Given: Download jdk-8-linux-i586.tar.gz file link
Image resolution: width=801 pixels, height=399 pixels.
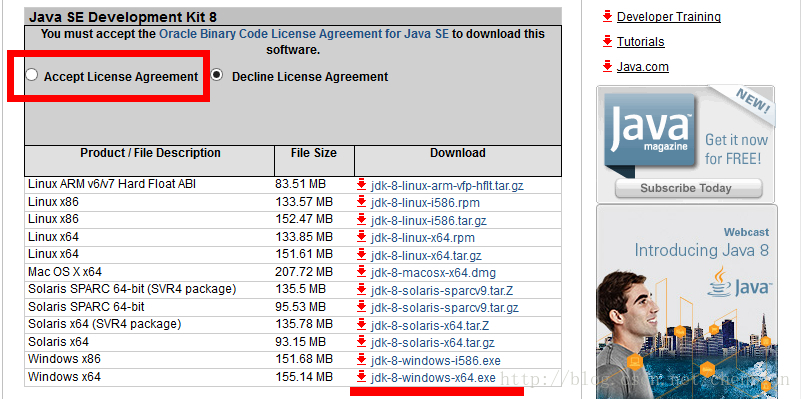Looking at the screenshot, I should click(x=429, y=221).
